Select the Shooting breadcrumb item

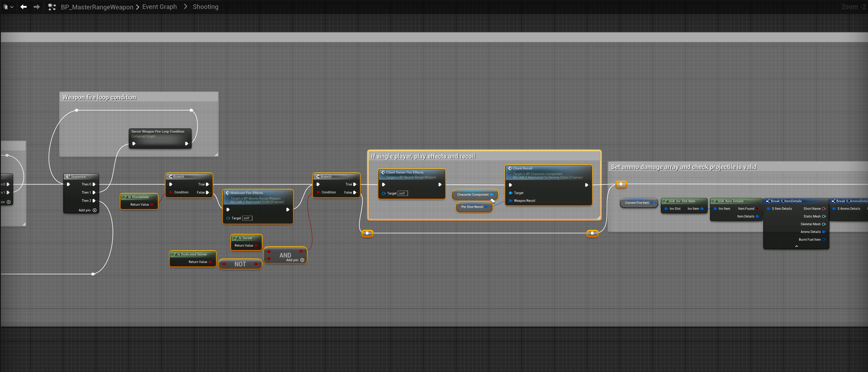coord(205,7)
